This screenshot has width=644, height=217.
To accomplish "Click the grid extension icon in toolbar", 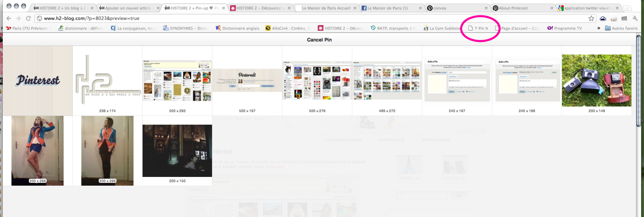I will pos(624,18).
